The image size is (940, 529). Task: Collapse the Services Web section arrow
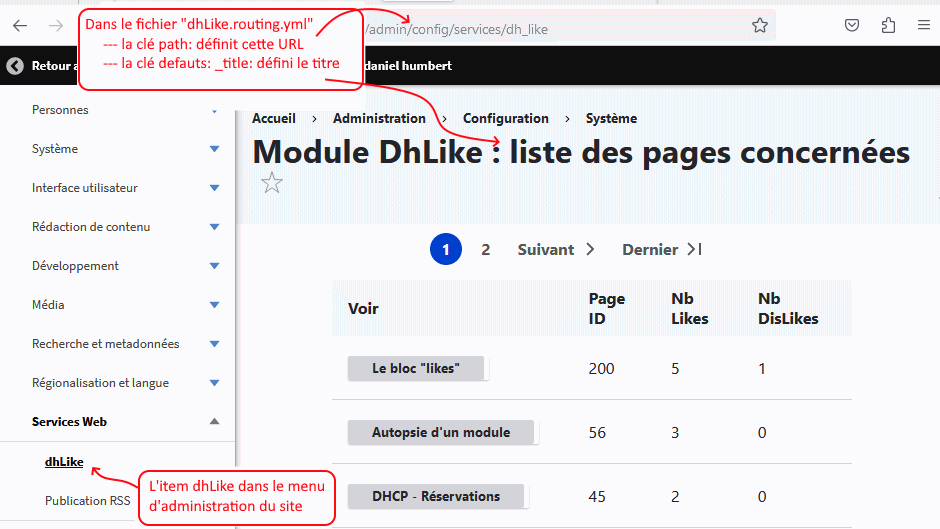(x=215, y=422)
